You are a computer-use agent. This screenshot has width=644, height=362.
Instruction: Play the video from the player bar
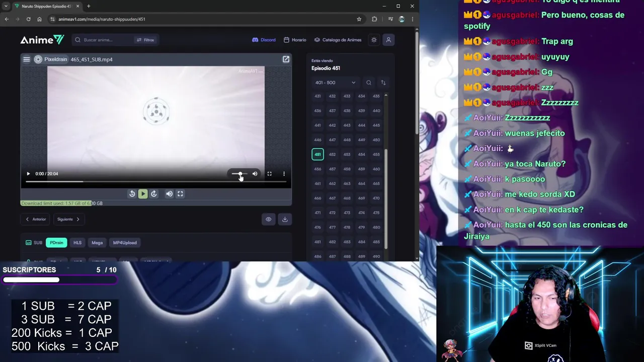pyautogui.click(x=28, y=174)
